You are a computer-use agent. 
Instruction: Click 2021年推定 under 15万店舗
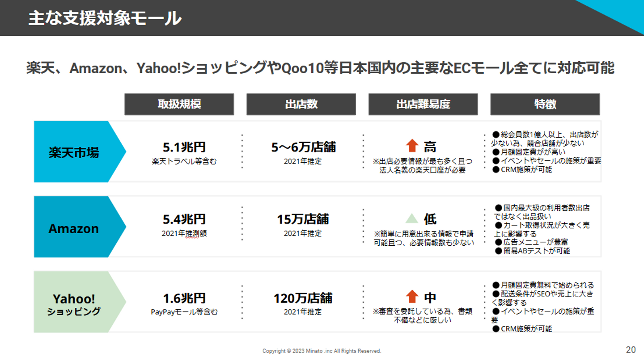[303, 234]
